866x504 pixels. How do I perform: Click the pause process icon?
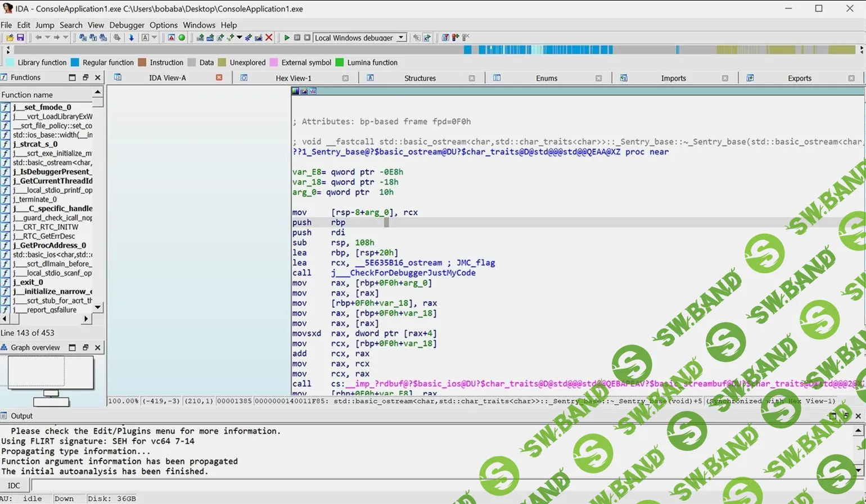297,38
